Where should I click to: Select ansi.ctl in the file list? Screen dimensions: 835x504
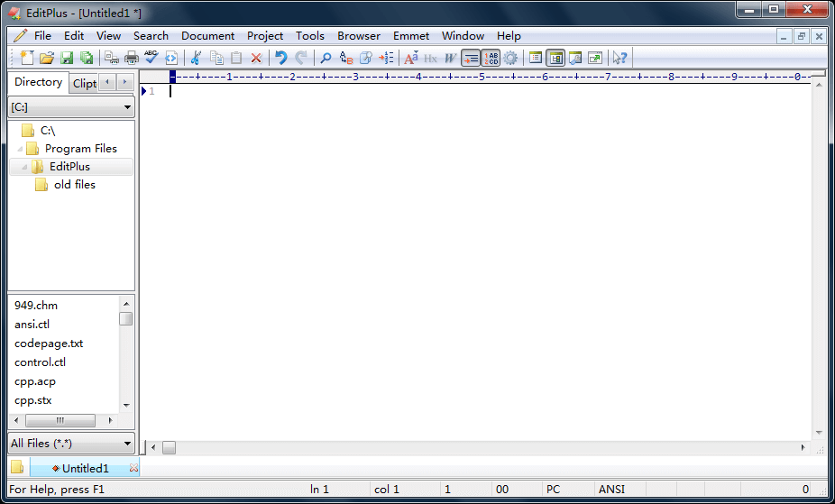click(32, 324)
